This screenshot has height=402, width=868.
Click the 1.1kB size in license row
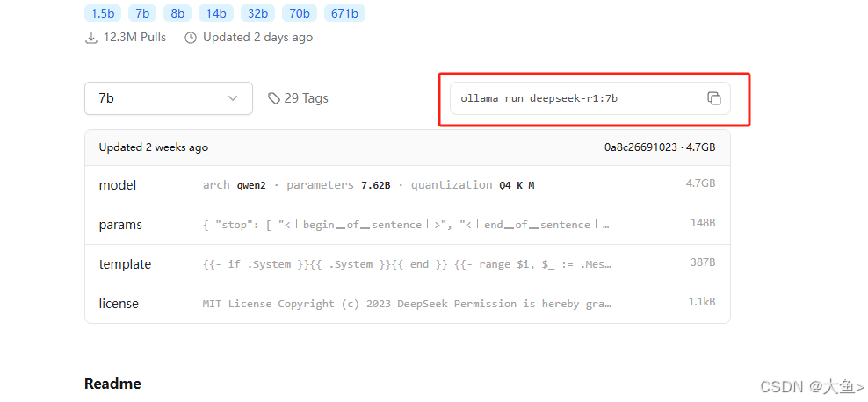702,301
